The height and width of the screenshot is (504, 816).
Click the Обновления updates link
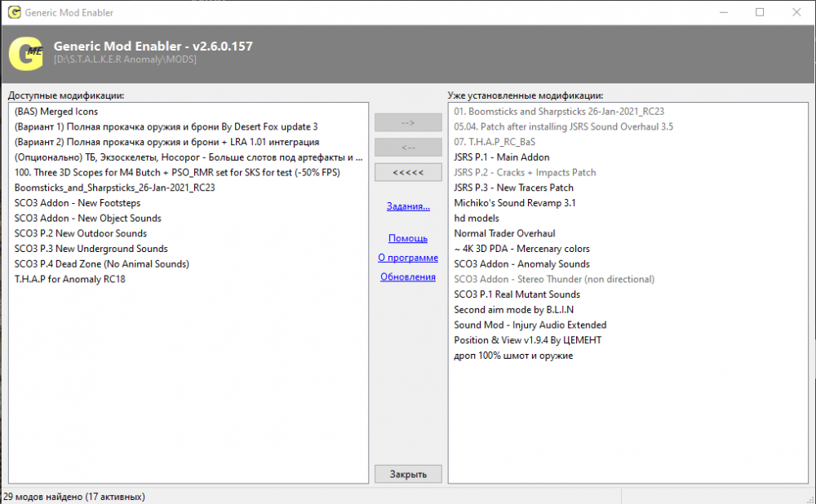point(408,277)
